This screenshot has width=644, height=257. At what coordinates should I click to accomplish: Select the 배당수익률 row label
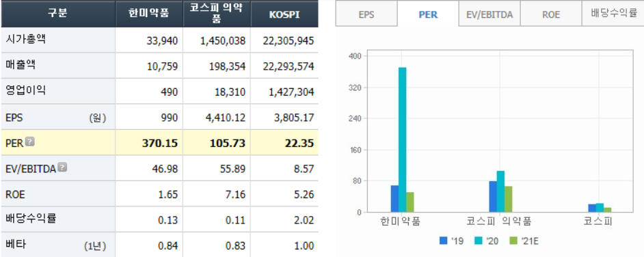(31, 219)
